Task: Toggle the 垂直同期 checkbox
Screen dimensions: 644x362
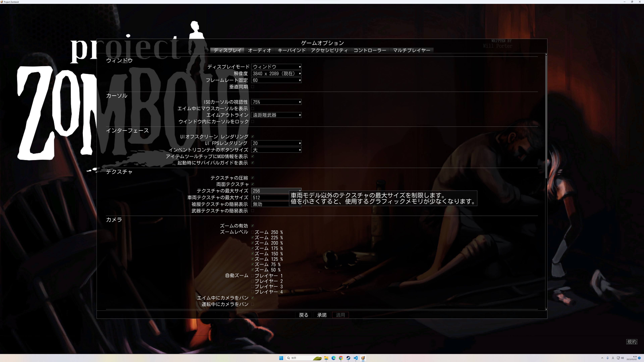Action: click(253, 87)
